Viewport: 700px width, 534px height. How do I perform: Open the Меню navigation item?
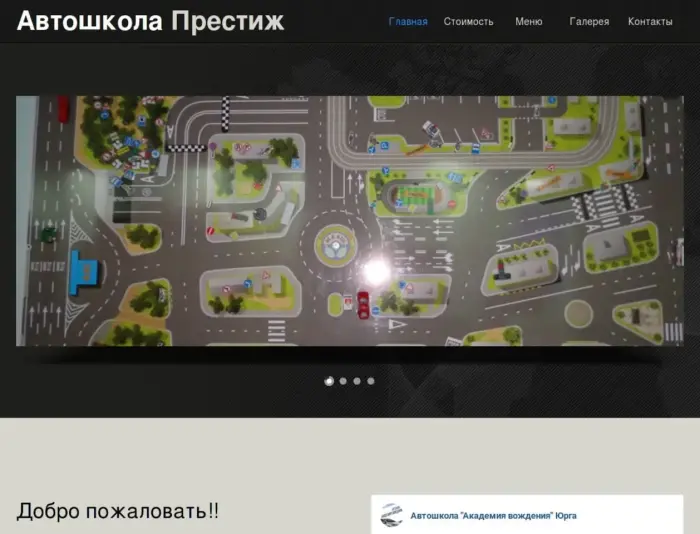pyautogui.click(x=529, y=22)
